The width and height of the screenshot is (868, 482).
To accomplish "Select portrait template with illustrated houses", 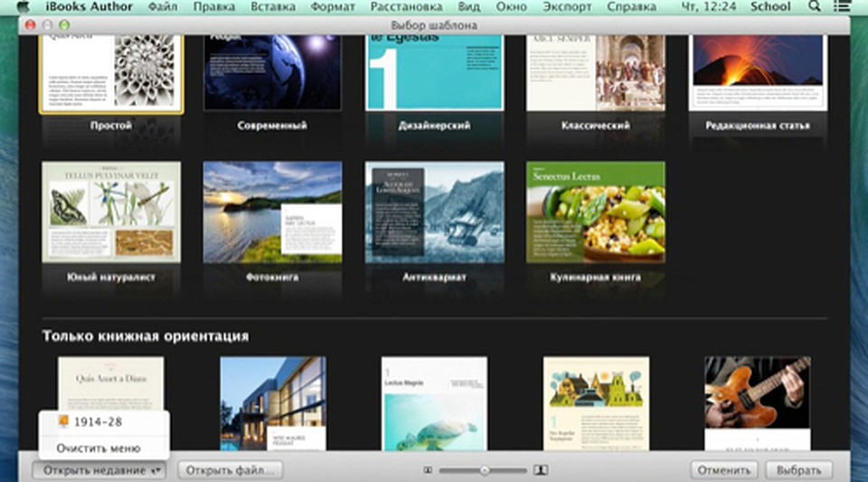I will pyautogui.click(x=596, y=403).
